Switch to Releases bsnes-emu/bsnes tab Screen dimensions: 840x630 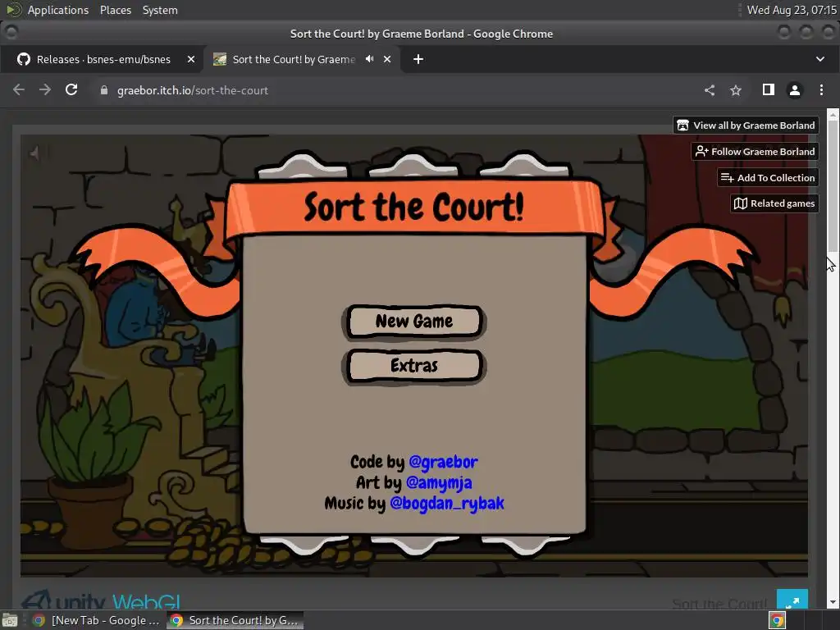click(101, 59)
